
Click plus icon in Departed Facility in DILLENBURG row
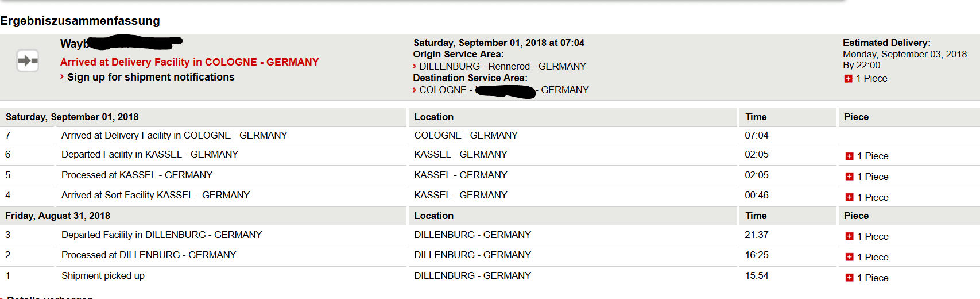click(849, 237)
